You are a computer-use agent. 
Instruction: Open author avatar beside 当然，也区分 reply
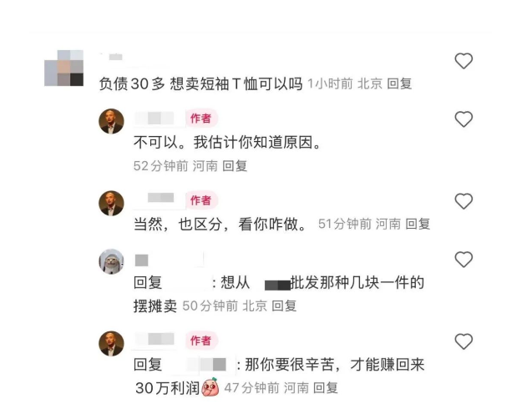click(x=111, y=203)
